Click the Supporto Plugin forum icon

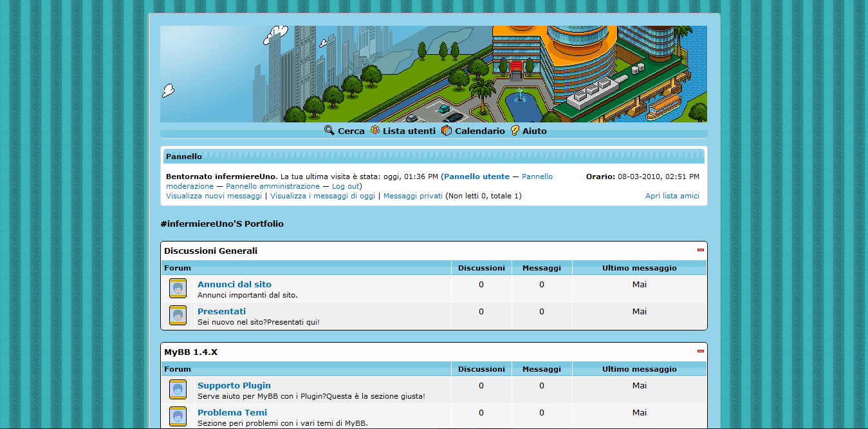(178, 390)
